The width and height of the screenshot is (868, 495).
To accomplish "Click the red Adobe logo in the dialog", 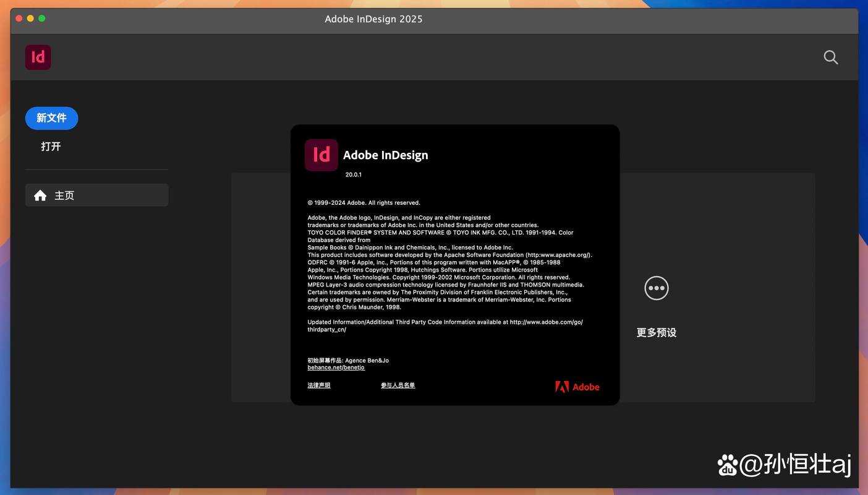I will pos(577,387).
